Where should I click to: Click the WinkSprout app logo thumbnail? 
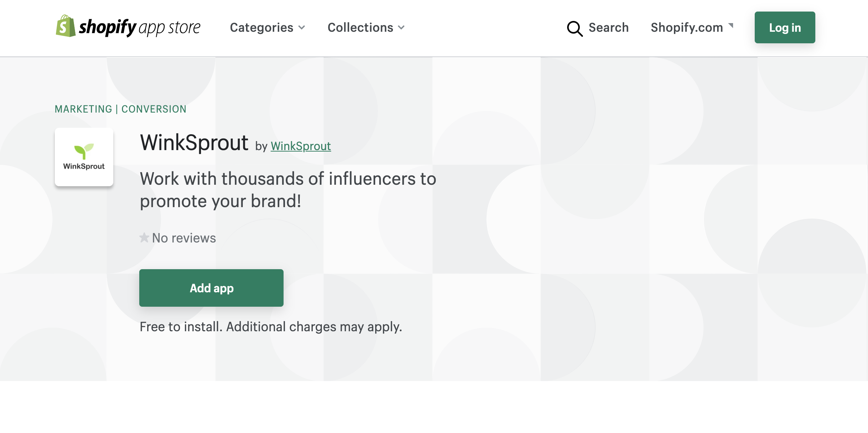point(84,157)
